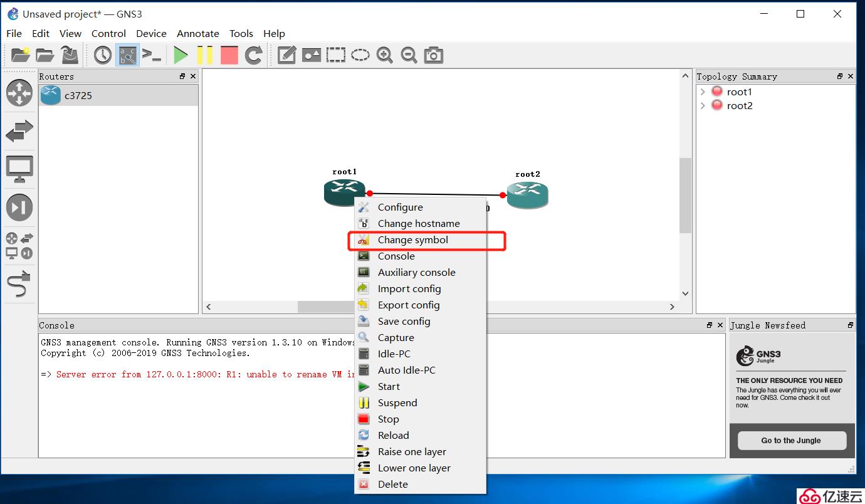Click the Open project folder icon
The height and width of the screenshot is (504, 865).
[45, 55]
